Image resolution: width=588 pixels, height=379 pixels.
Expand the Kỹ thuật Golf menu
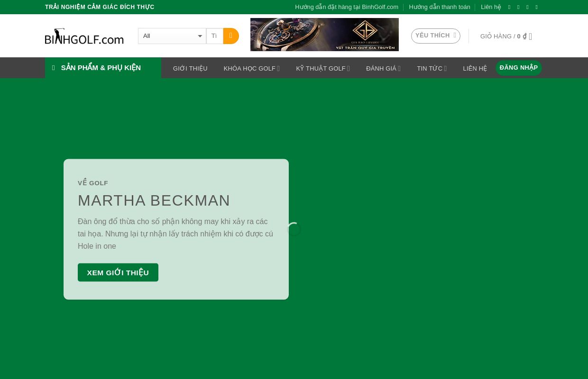(x=322, y=68)
